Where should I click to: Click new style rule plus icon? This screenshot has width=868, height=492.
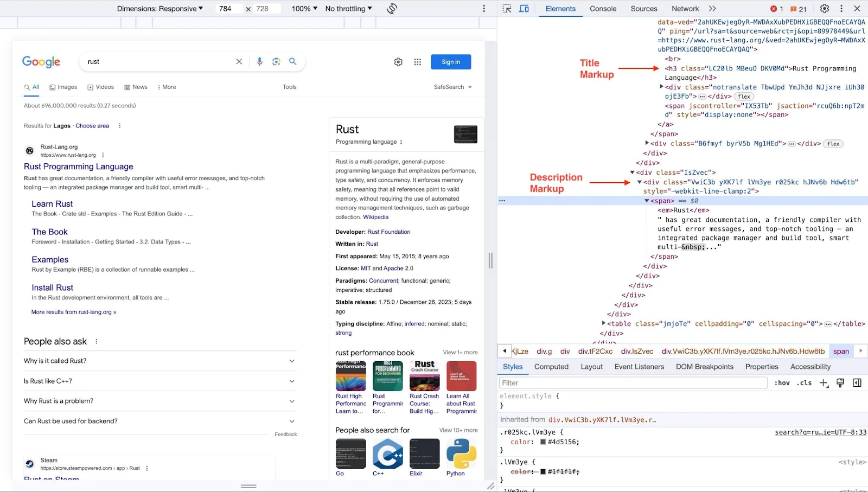pos(824,383)
